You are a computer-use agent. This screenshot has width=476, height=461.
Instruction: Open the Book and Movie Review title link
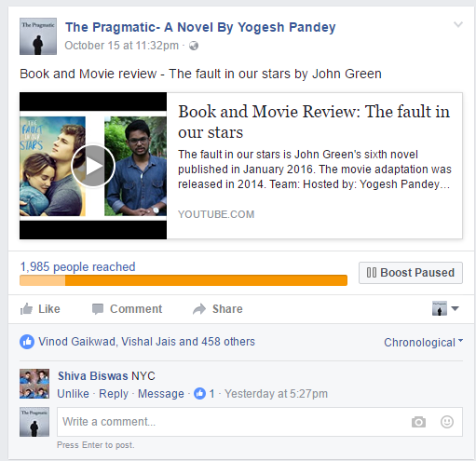point(314,121)
